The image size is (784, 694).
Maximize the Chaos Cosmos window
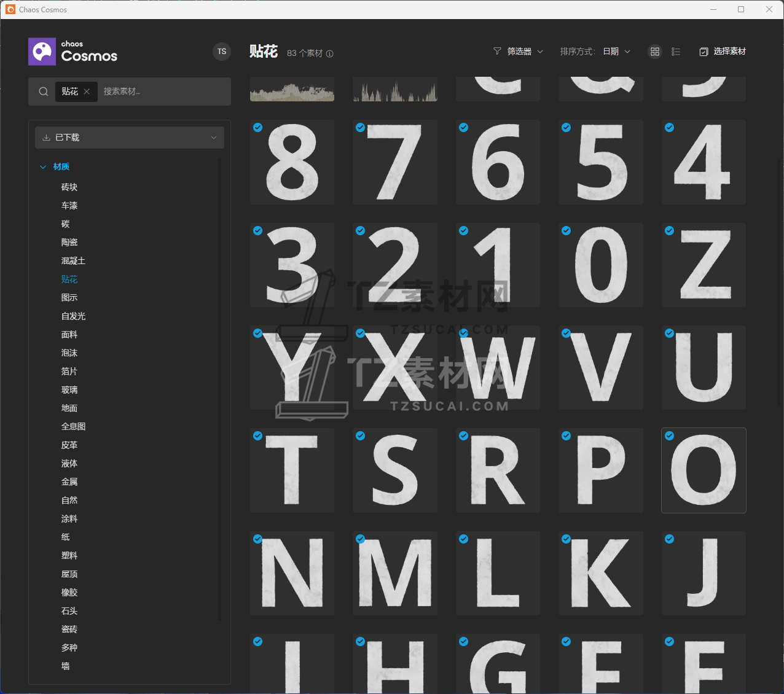click(x=741, y=9)
